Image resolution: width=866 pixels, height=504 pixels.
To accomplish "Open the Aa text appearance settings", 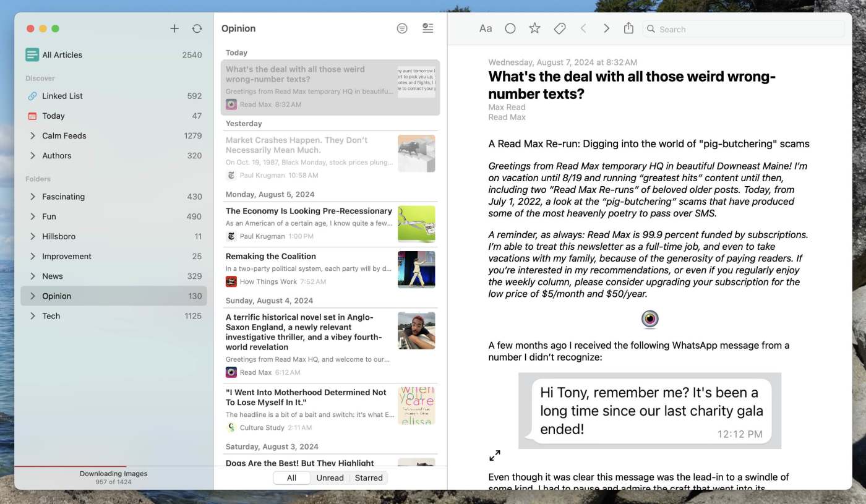I will tap(486, 28).
